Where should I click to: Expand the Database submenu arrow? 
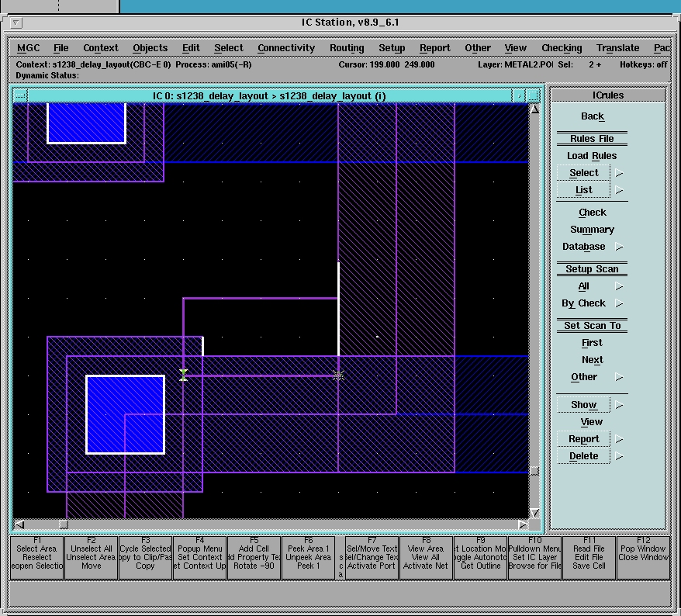[x=619, y=247]
